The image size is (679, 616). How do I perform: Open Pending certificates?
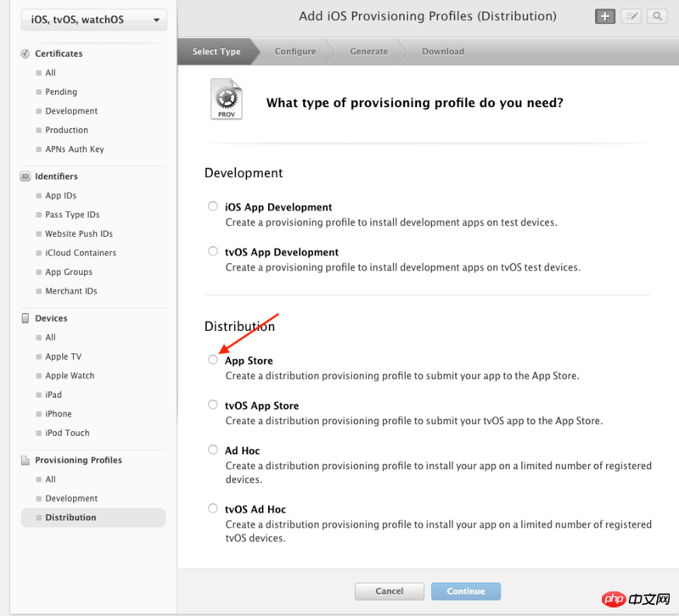61,92
